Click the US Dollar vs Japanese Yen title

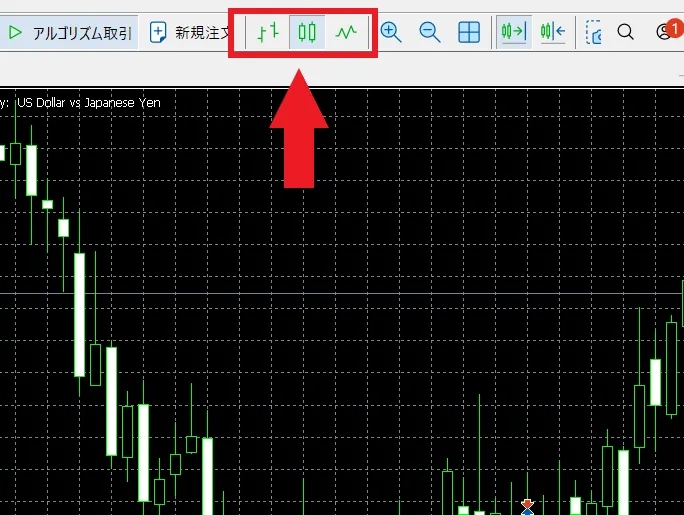pyautogui.click(x=88, y=102)
